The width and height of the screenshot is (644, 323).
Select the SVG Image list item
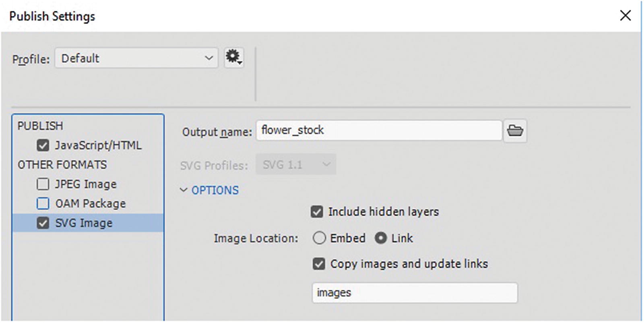click(x=84, y=223)
